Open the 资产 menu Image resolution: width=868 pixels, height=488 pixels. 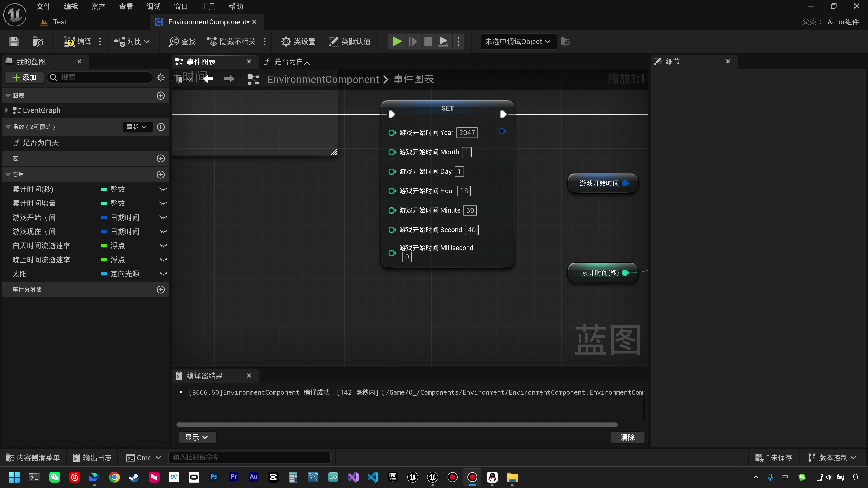pos(98,6)
